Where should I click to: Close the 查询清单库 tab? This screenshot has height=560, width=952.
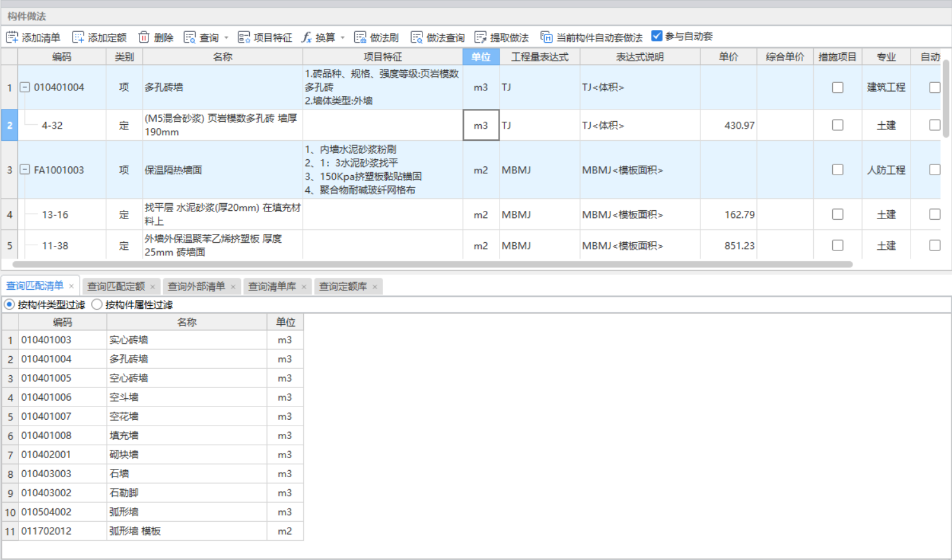coord(304,287)
